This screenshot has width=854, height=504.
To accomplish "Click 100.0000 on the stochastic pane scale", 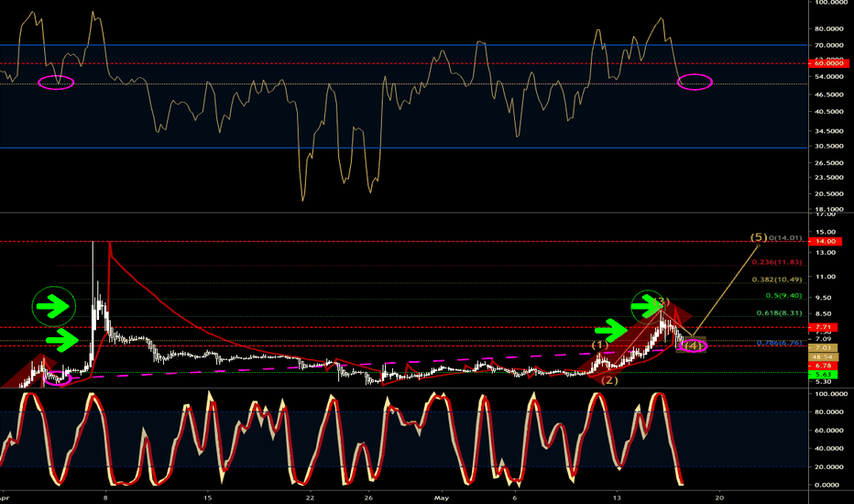I will [x=830, y=393].
